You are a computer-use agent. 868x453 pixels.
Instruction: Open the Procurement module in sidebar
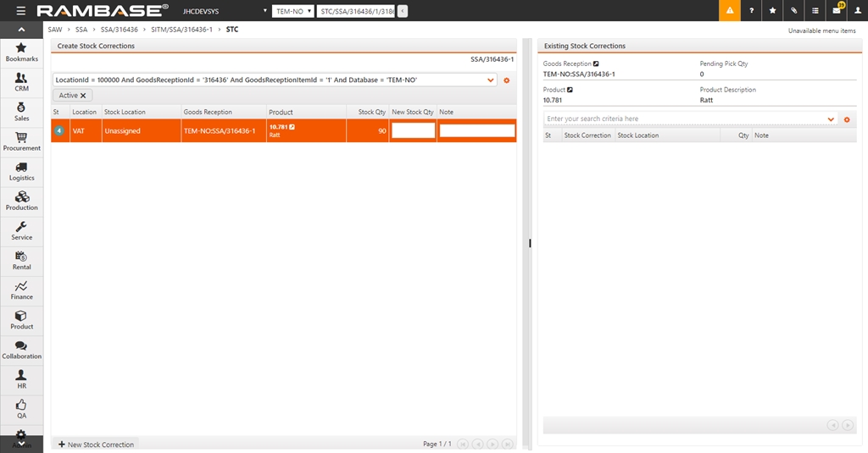22,141
